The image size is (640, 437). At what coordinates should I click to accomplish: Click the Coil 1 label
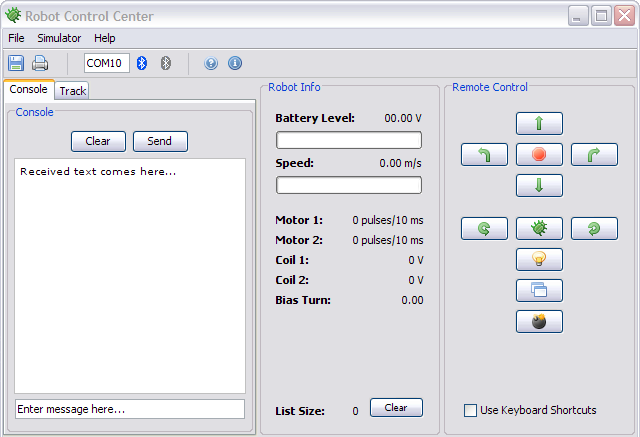(292, 260)
